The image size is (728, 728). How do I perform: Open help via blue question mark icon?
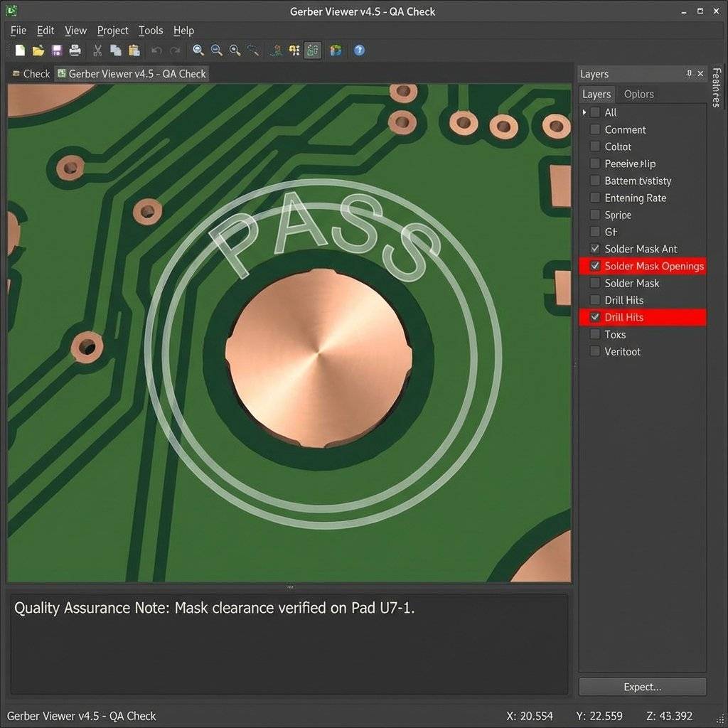click(x=359, y=50)
